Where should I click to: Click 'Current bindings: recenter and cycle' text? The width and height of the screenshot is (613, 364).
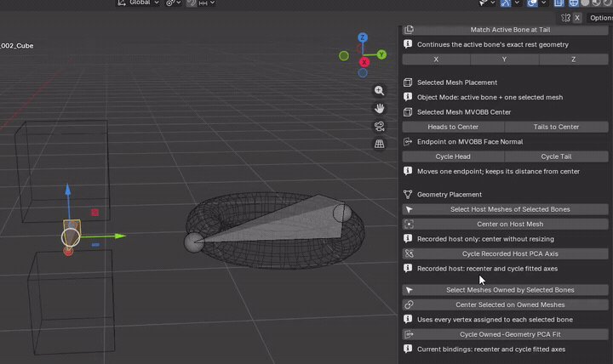491,350
